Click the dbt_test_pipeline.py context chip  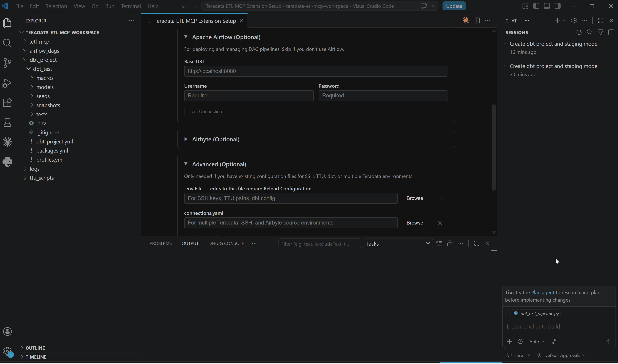pos(533,313)
